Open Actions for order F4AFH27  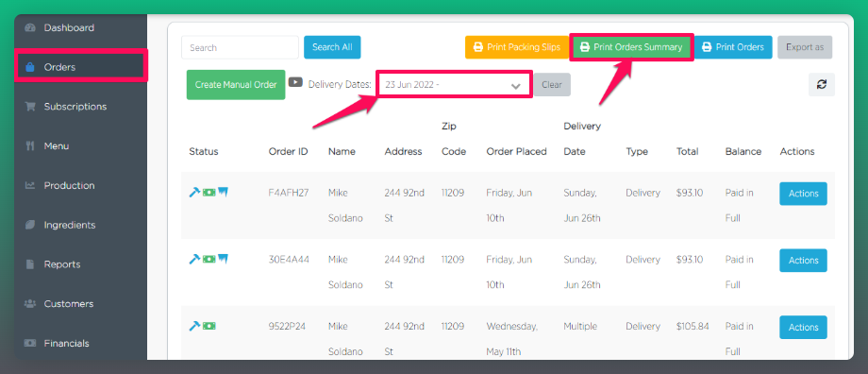pyautogui.click(x=803, y=194)
